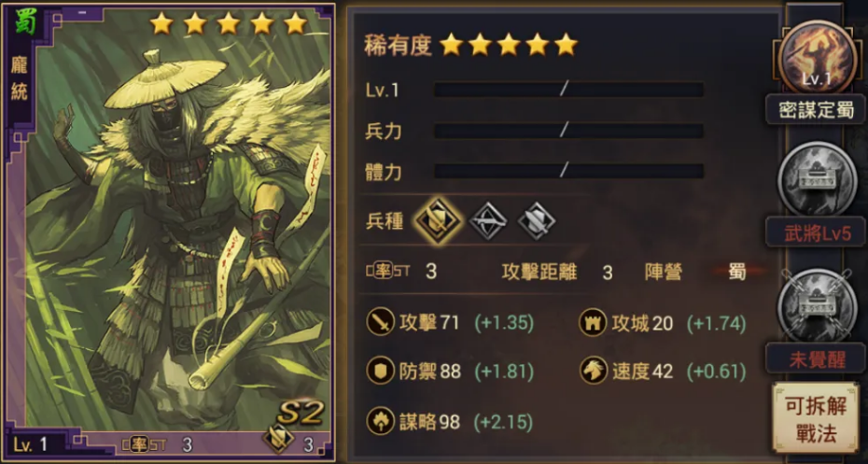Viewport: 868px width, 464px height.
Task: Tap the locked skill slot above 武將Lv5
Action: [x=817, y=179]
